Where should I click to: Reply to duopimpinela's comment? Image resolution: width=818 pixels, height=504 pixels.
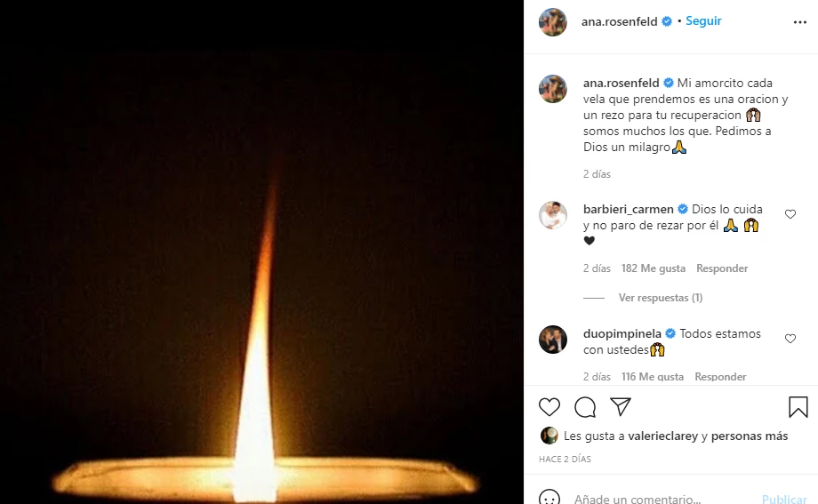720,377
